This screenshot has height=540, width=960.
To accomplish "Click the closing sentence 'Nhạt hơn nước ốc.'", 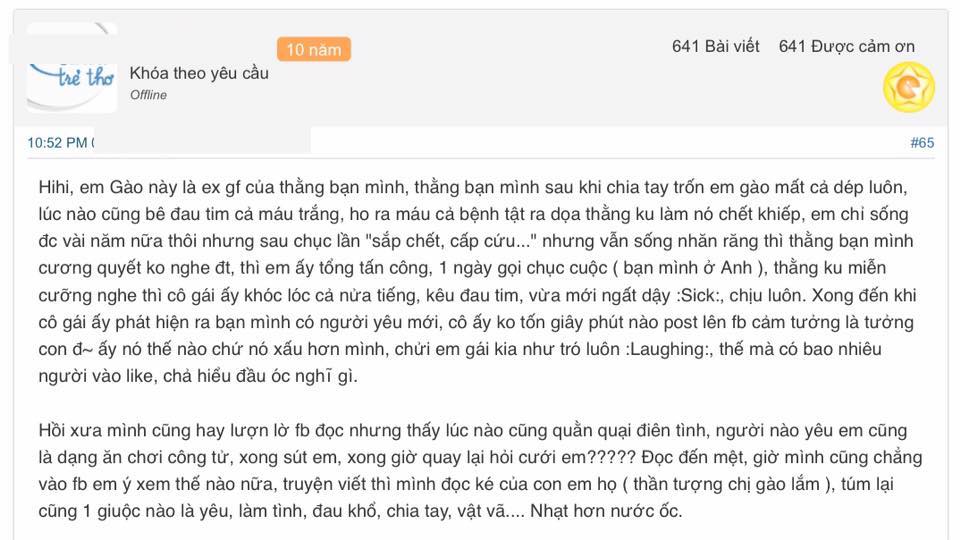I will point(606,511).
